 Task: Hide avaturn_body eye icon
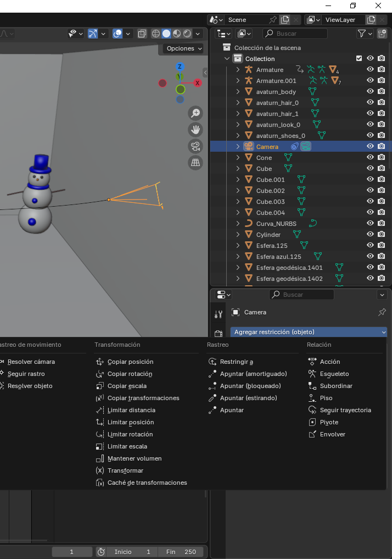370,91
